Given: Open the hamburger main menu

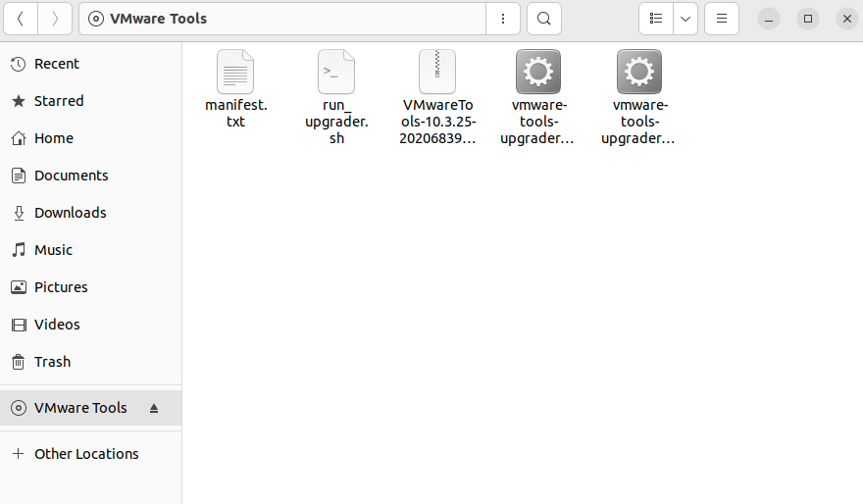Looking at the screenshot, I should click(x=722, y=19).
